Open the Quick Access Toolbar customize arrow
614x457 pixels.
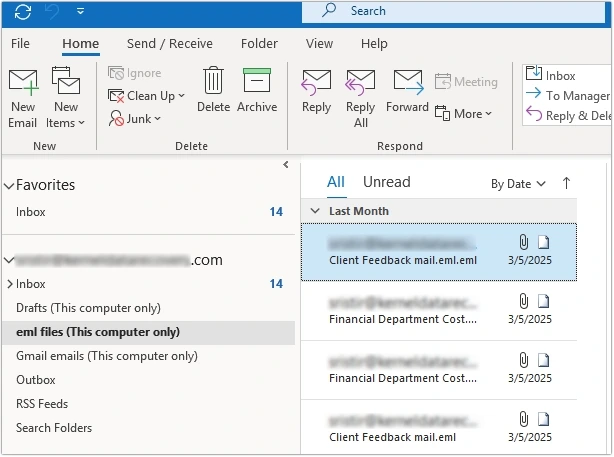pos(80,11)
